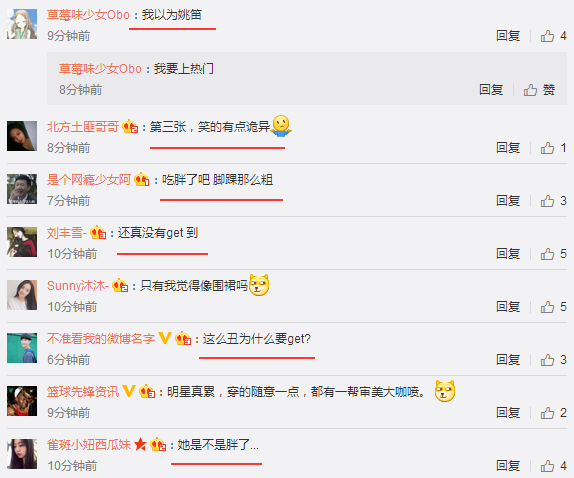The width and height of the screenshot is (574, 478).
Task: Open 是个网瘾少女阿's profile via username
Action: click(89, 180)
